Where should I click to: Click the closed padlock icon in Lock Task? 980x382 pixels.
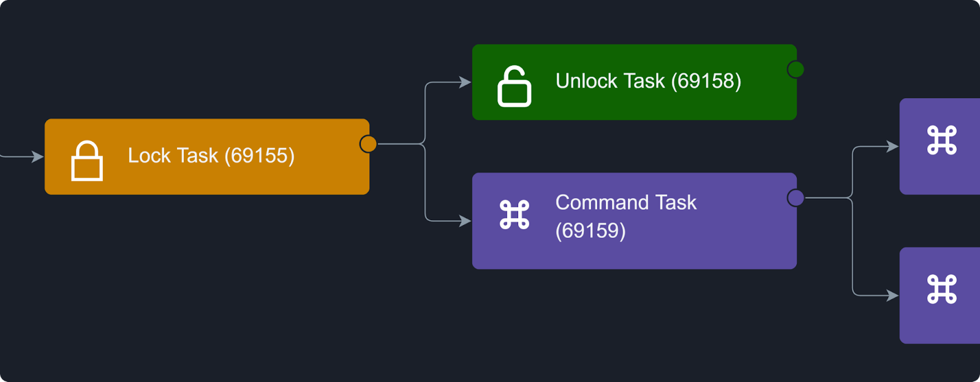pyautogui.click(x=87, y=161)
